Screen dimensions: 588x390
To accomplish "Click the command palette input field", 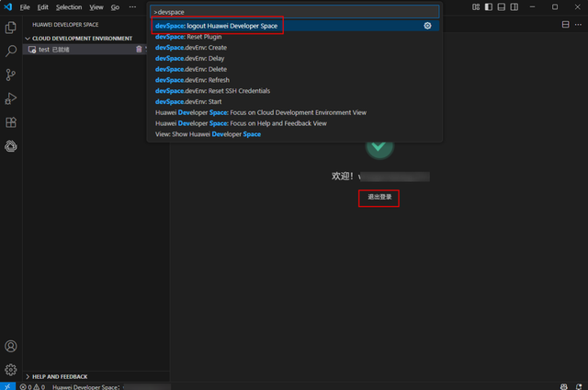I will pos(294,12).
